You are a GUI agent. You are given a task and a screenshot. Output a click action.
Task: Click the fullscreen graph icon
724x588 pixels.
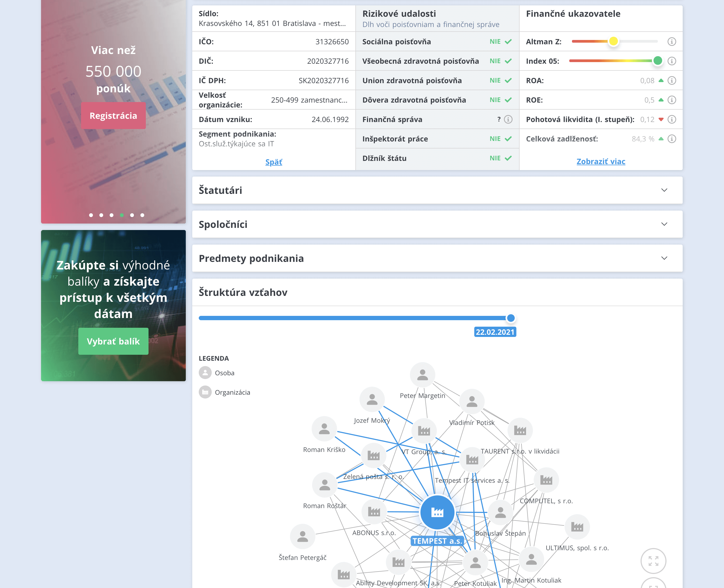tap(653, 561)
